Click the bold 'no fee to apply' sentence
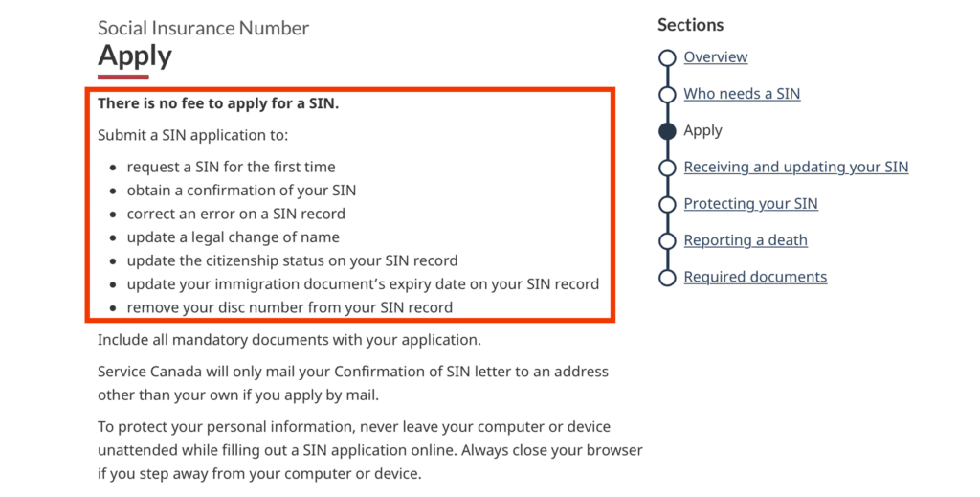The width and height of the screenshot is (980, 497). click(x=218, y=103)
